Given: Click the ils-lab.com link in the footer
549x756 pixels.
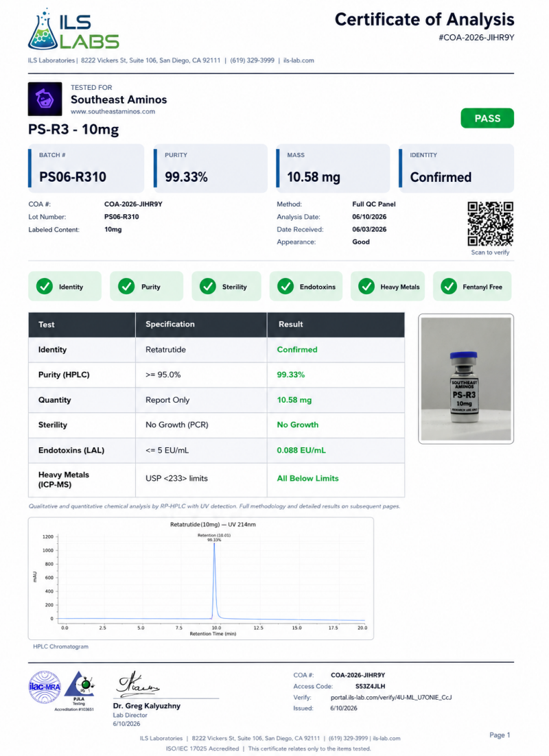Looking at the screenshot, I should (x=386, y=738).
